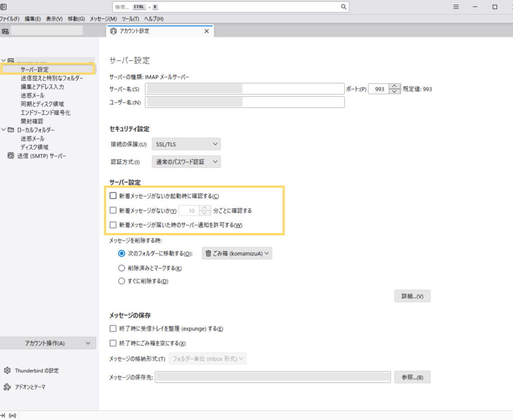Open the 認証方式 dropdown
Image resolution: width=513 pixels, height=420 pixels.
(x=186, y=162)
